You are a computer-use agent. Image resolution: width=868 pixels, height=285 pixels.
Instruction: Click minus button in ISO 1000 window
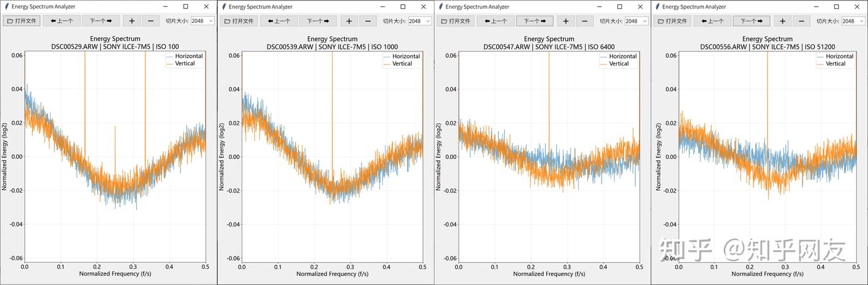(368, 20)
